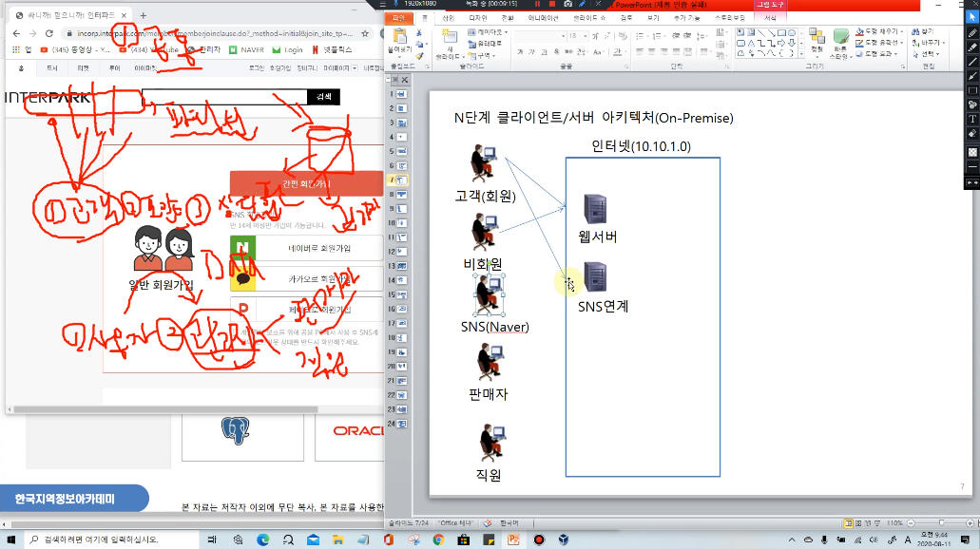Click the Paste icon in PowerPoint clipboard group
The height and width of the screenshot is (549, 980).
tap(399, 36)
